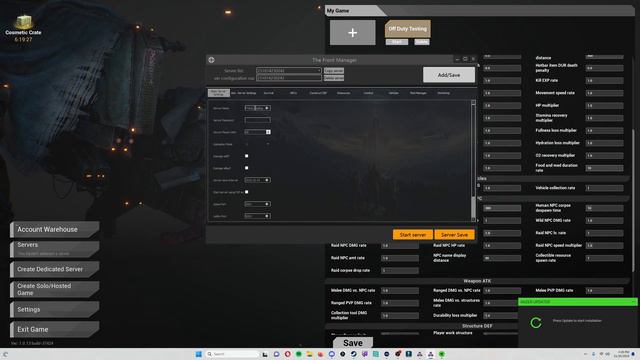Open the Gameplay Mode dropdown

257,144
